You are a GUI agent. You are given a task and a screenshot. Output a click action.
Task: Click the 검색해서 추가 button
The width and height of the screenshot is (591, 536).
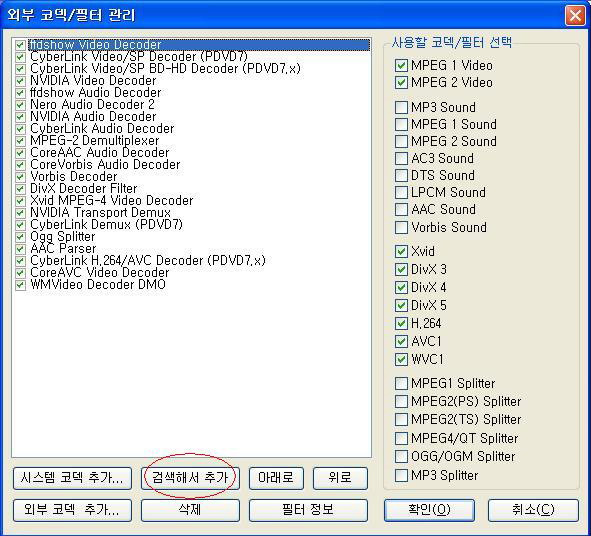[x=190, y=478]
